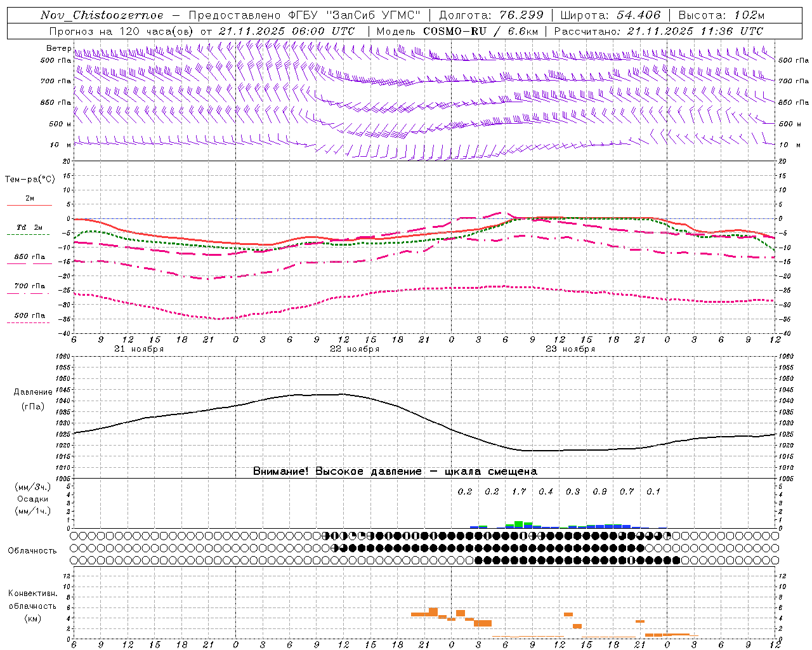812x650 pixels.
Task: Click the (мм/1ч.) unit label
Action: tap(33, 511)
